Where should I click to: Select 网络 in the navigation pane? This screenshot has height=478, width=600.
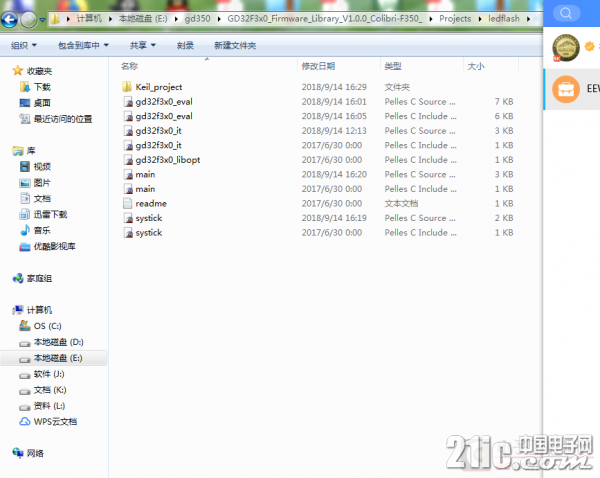(x=35, y=454)
